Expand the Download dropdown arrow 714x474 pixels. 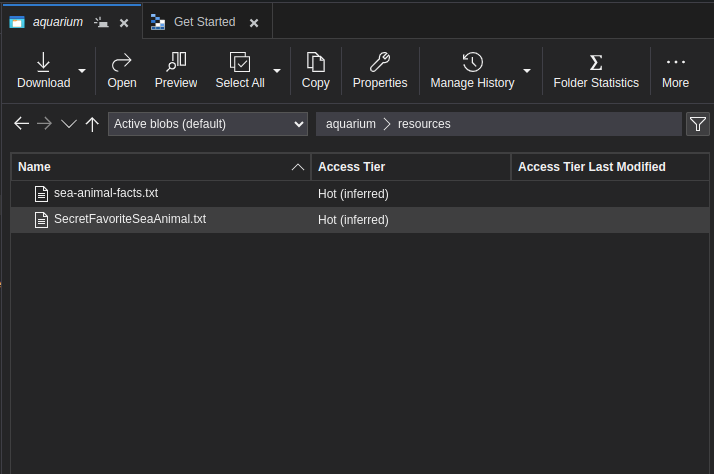click(x=82, y=71)
